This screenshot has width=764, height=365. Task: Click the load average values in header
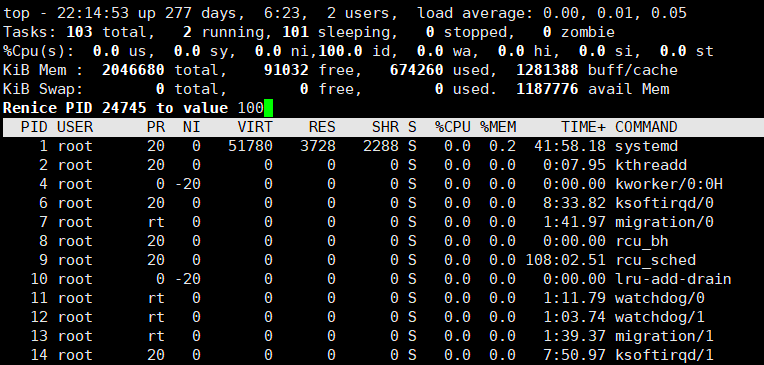(x=615, y=13)
